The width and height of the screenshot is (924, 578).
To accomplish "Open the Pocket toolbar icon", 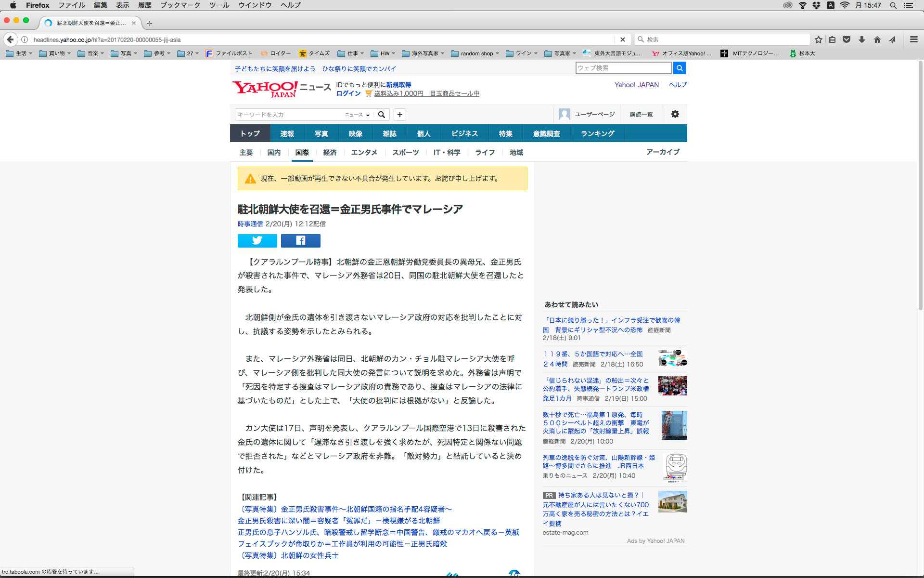I will click(x=847, y=39).
